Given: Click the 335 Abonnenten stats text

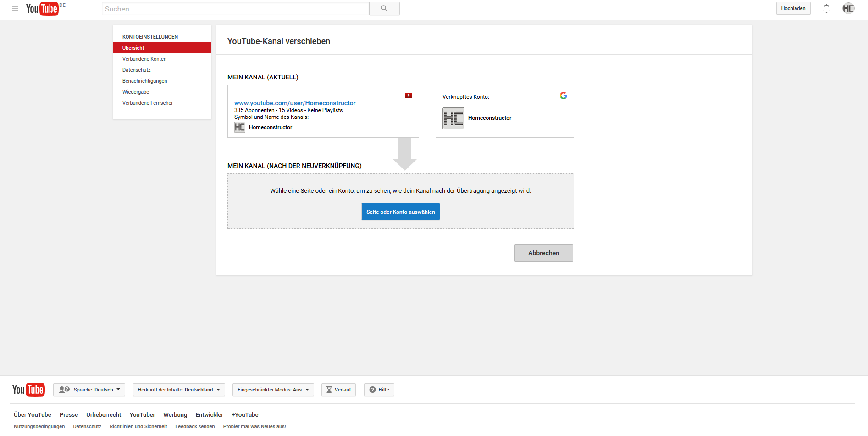Looking at the screenshot, I should pos(288,110).
